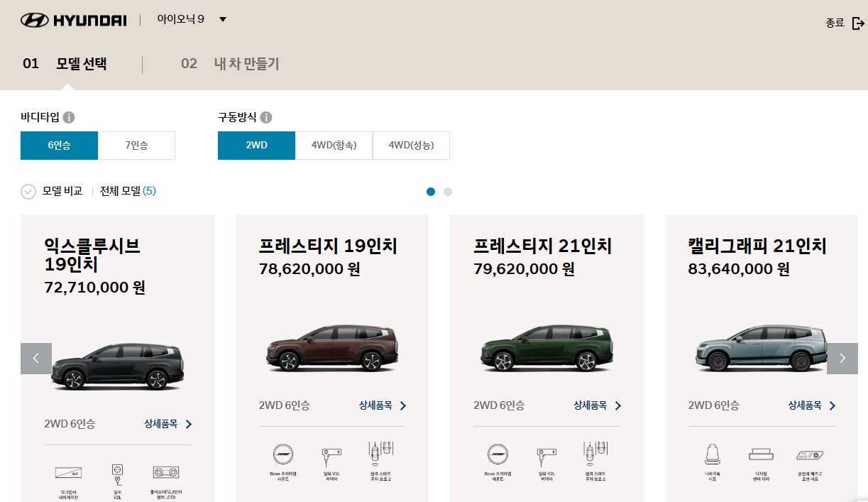Click Bose sound icon on 프레스티지 21인치
The width and height of the screenshot is (868, 502).
click(498, 453)
